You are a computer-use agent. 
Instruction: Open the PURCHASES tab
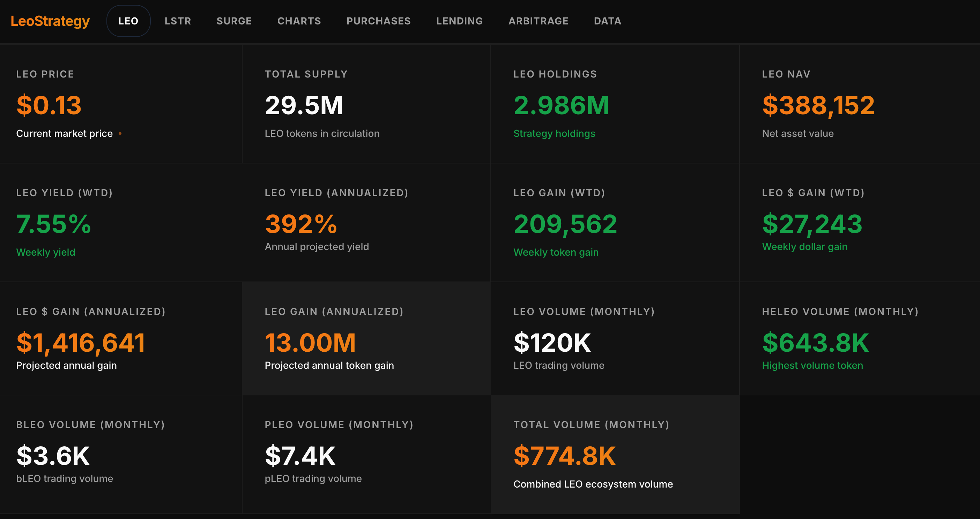coord(379,21)
